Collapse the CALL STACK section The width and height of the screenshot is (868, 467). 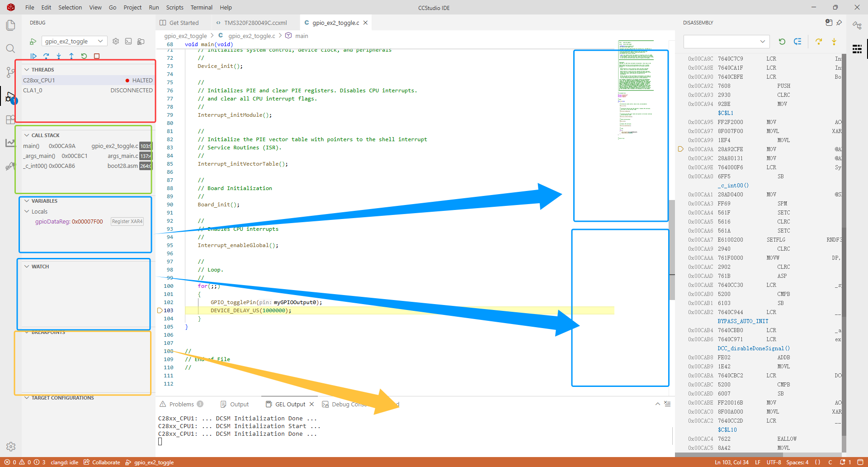pos(27,135)
